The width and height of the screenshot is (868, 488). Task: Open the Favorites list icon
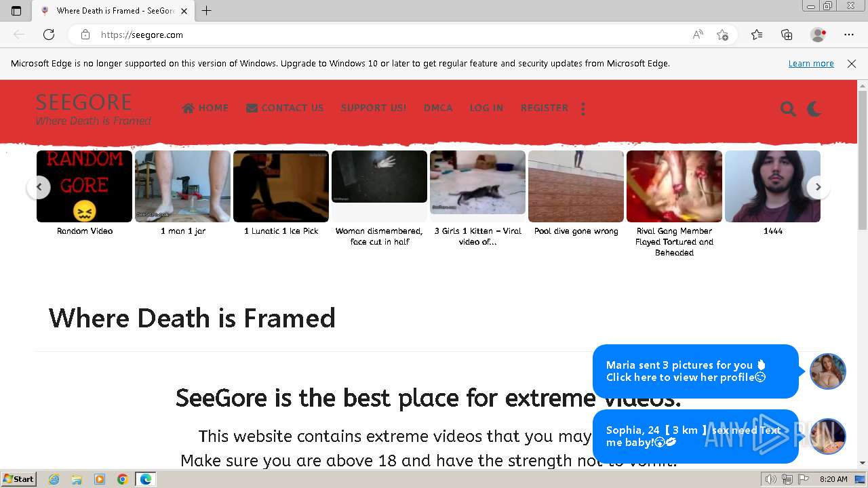click(757, 35)
